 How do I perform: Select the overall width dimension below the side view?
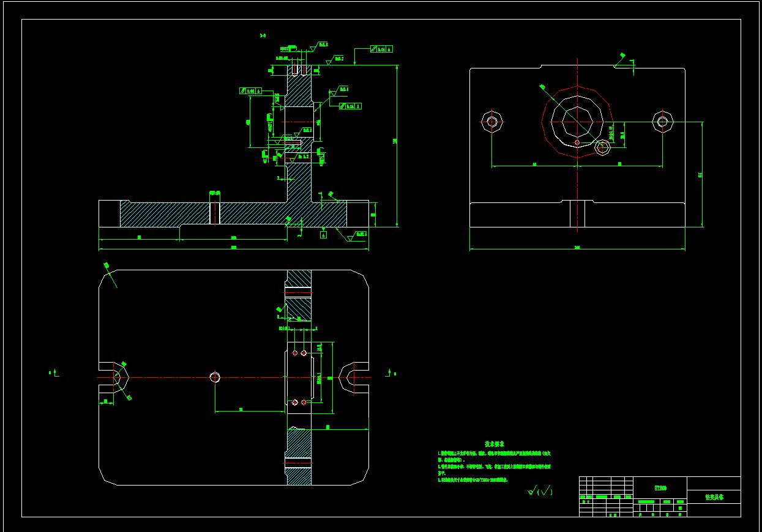[577, 249]
